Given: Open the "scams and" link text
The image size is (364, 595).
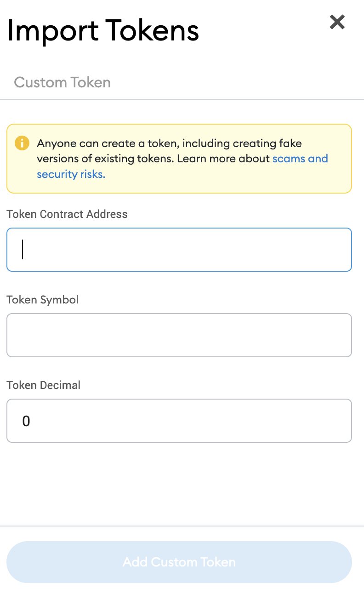Looking at the screenshot, I should [300, 159].
